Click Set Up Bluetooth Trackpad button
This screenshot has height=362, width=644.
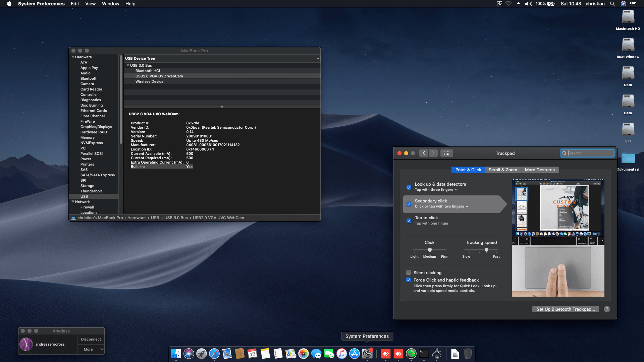click(566, 309)
